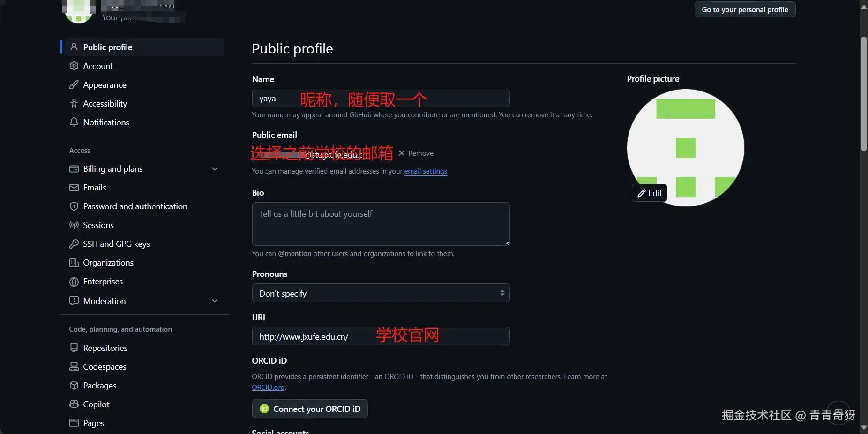Screen dimensions: 868x434
Task: Open the Pronouns dropdown
Action: pyautogui.click(x=381, y=293)
